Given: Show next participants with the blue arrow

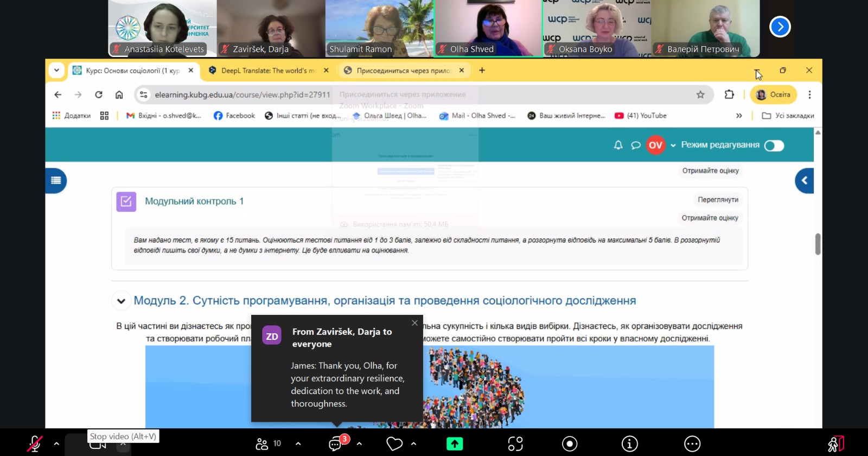Looking at the screenshot, I should coord(780,27).
